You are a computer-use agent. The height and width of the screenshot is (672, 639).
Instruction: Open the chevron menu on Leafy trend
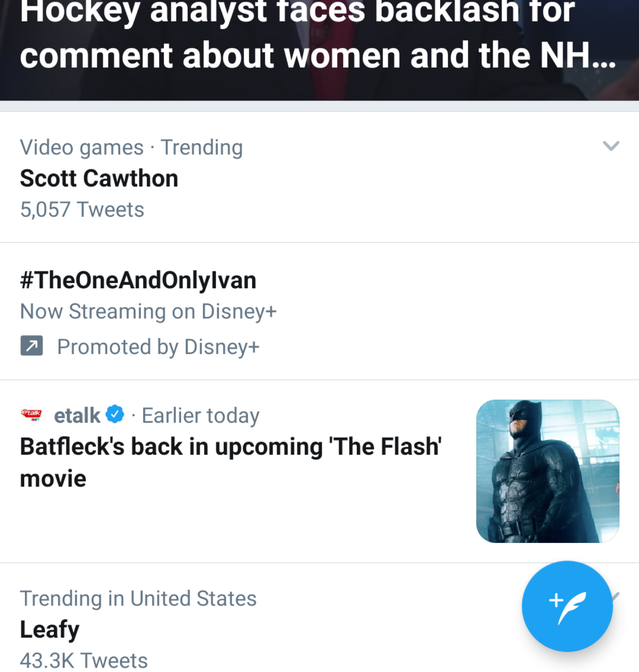tap(615, 596)
